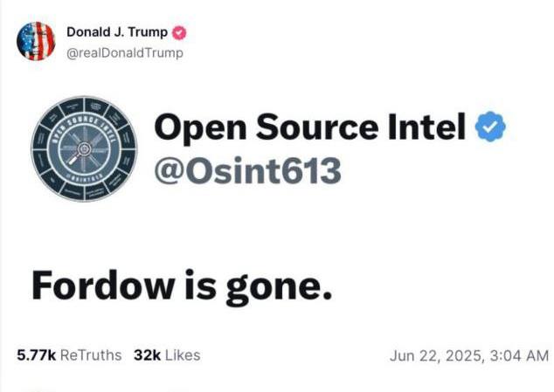
Task: Click the word "Intel" in the account name
Action: click(427, 129)
